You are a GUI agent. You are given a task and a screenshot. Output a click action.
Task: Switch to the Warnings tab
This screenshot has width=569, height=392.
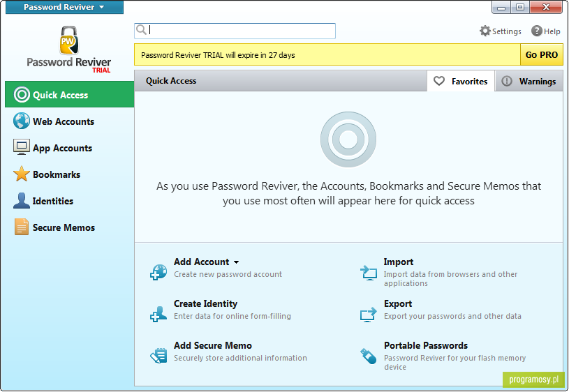pyautogui.click(x=529, y=81)
